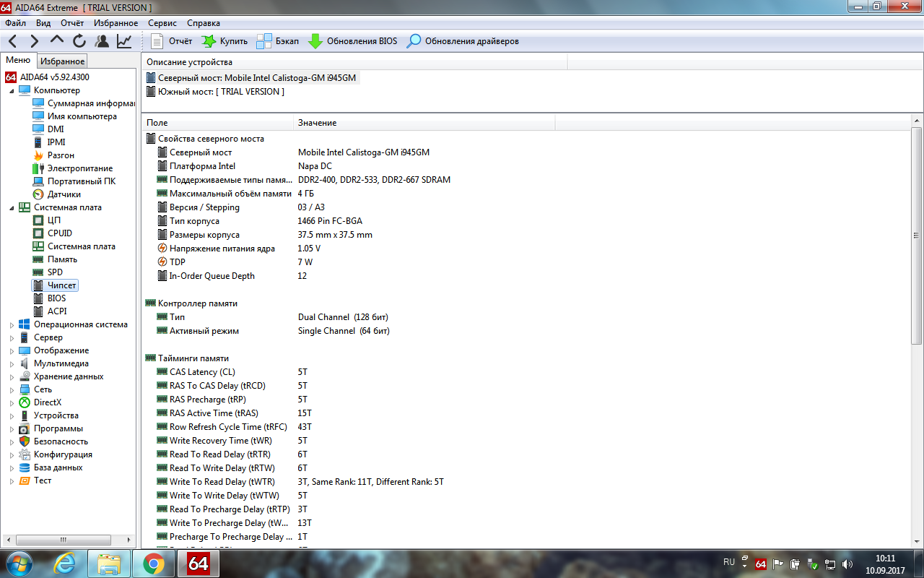Select the BIOS chip icon
The image size is (924, 578).
38,298
